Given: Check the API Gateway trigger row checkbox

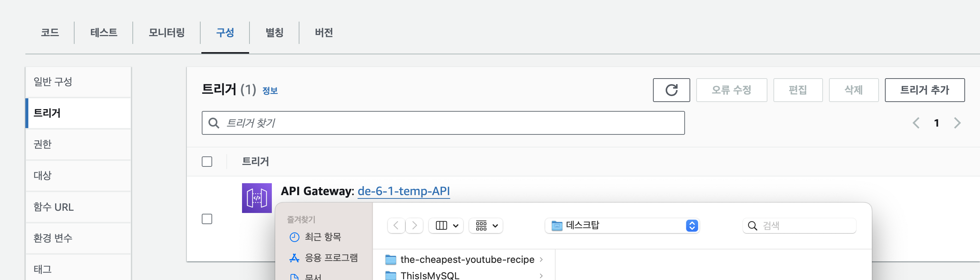Looking at the screenshot, I should point(207,219).
